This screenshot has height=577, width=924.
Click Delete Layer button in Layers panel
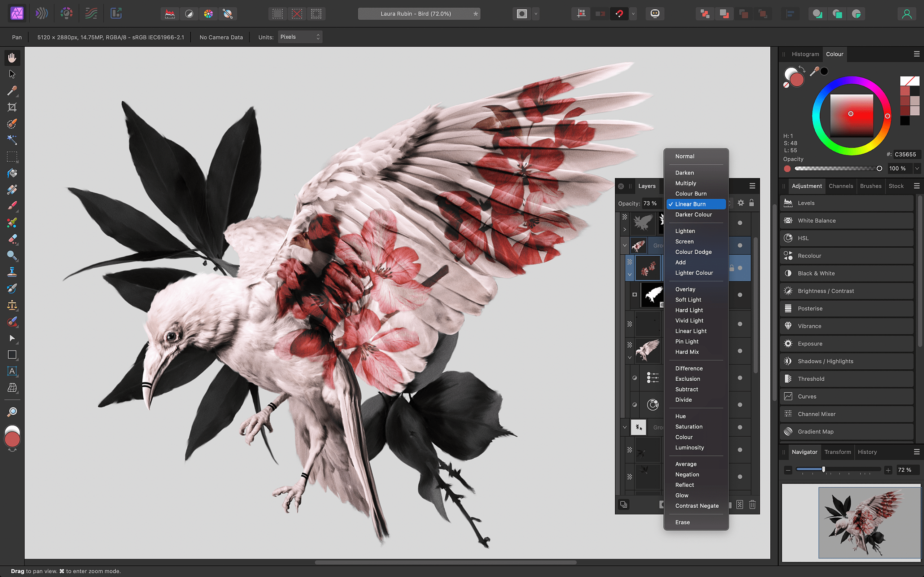[x=752, y=505]
